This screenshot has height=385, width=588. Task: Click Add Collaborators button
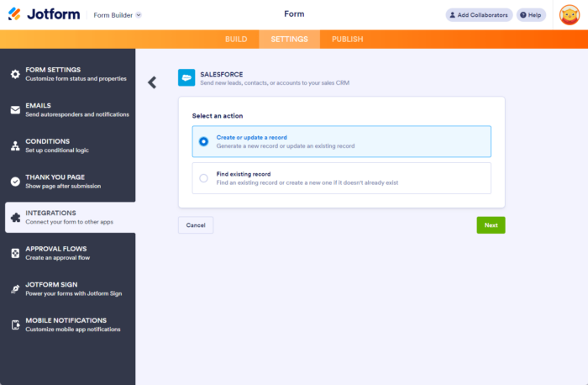point(479,15)
